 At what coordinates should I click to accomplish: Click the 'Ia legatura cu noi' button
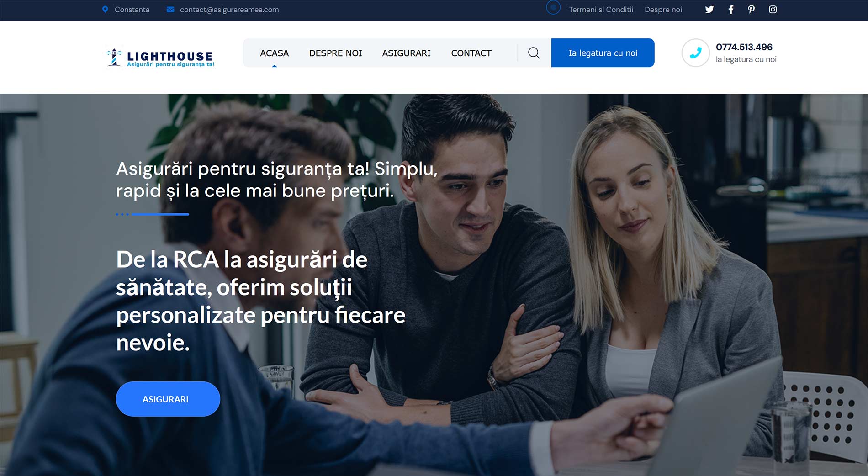603,53
